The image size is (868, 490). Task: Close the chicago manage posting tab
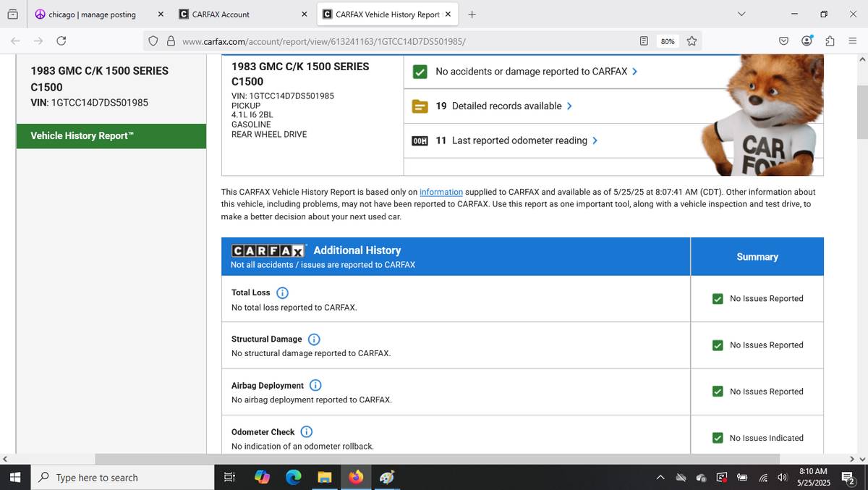tap(161, 14)
